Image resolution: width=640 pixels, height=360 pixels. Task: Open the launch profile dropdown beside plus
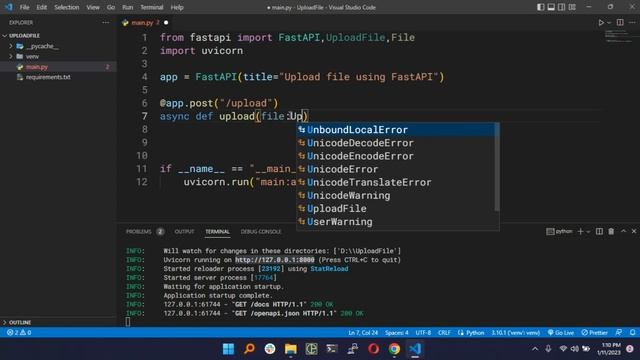coord(588,231)
